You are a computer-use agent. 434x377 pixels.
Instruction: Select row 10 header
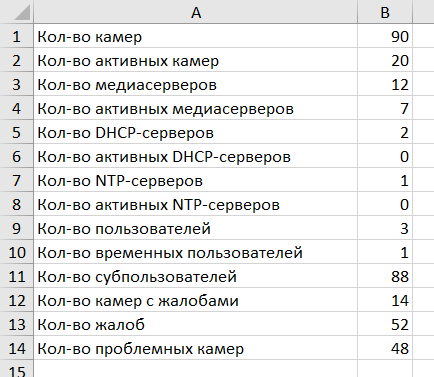[17, 252]
